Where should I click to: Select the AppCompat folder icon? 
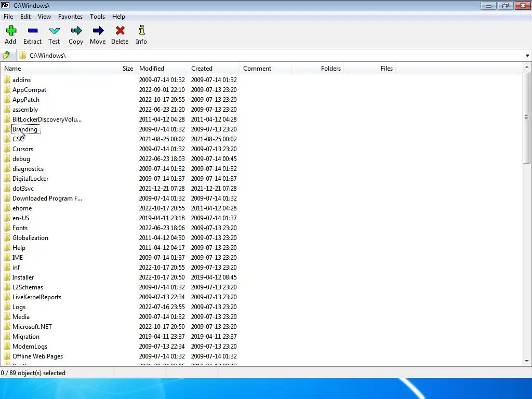pos(7,89)
